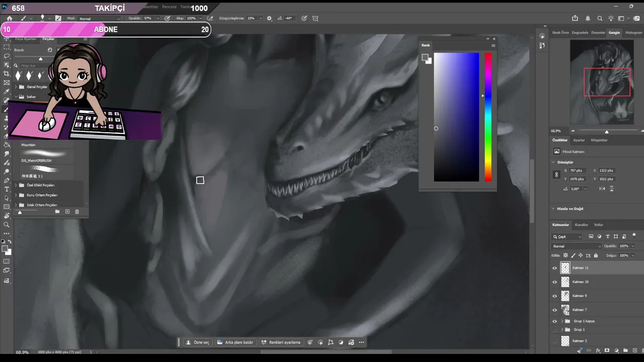
Task: Hide the Katman 7 layer
Action: click(x=555, y=310)
